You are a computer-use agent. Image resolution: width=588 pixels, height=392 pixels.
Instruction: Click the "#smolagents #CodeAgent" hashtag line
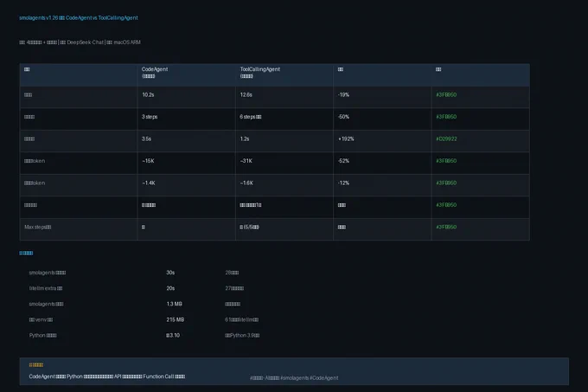coord(294,378)
